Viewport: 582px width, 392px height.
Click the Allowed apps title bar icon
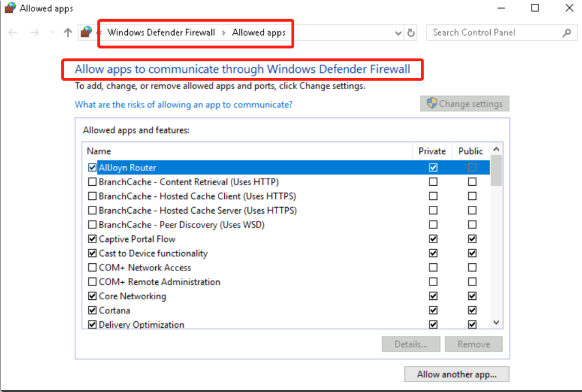click(10, 8)
